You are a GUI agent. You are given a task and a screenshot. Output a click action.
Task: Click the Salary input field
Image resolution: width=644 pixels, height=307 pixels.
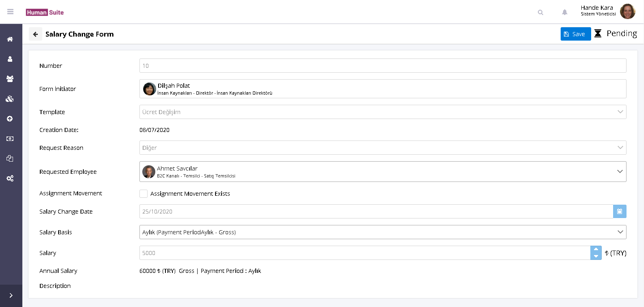(364, 253)
